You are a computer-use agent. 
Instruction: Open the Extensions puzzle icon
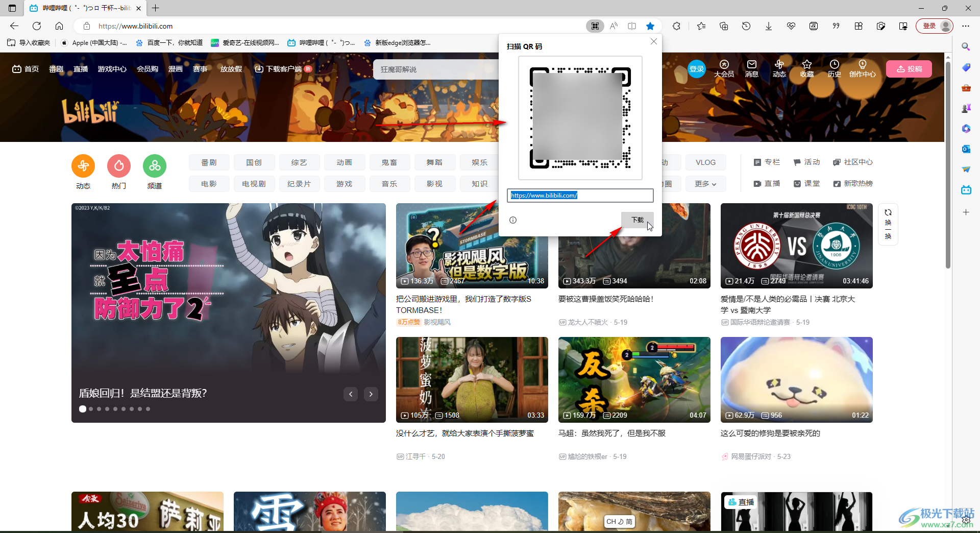click(x=677, y=26)
